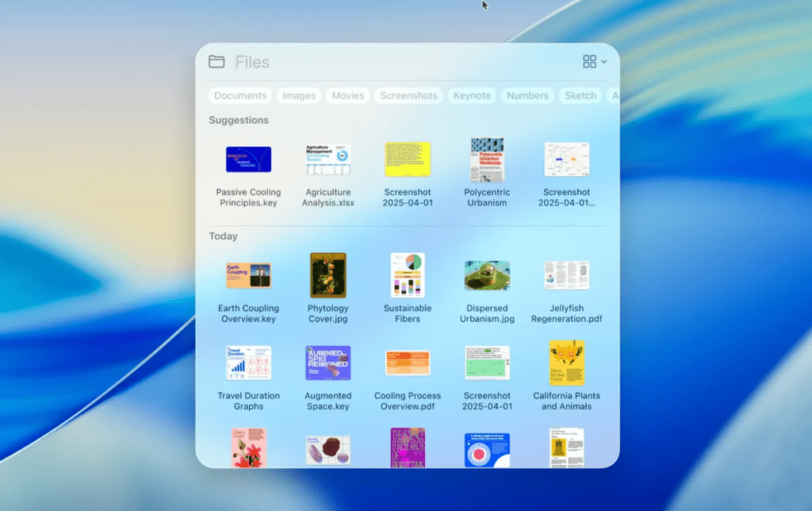Select the yellow Screenshot 2025-04-01 in Suggestions

point(408,175)
